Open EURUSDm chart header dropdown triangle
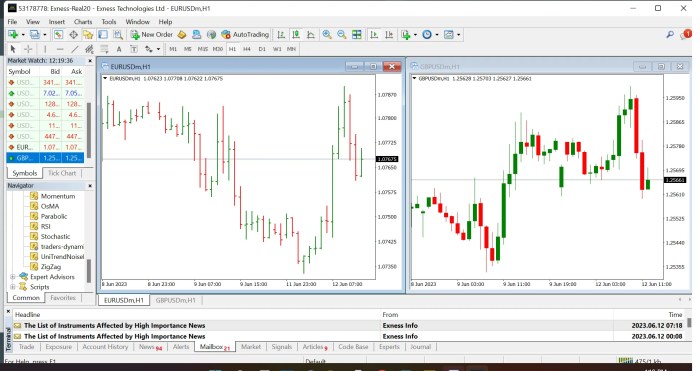 [105, 78]
